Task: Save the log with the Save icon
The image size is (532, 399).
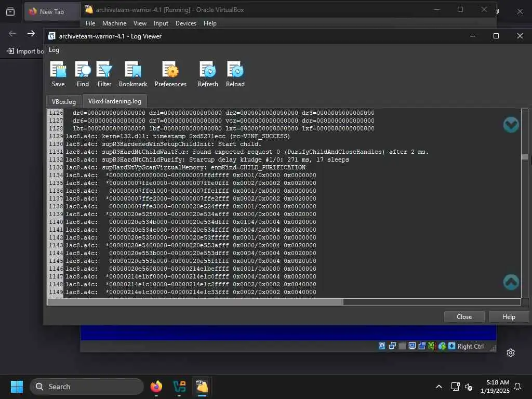Action: 58,74
